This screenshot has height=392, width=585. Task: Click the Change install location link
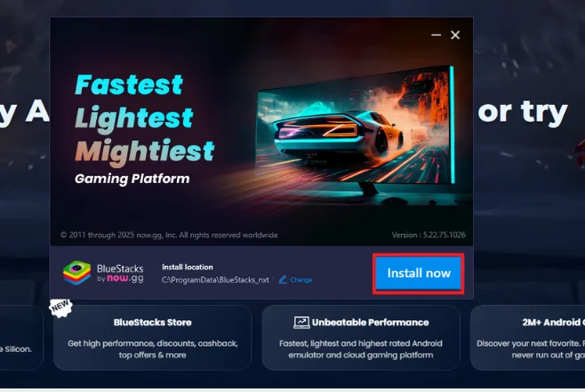[x=301, y=280]
